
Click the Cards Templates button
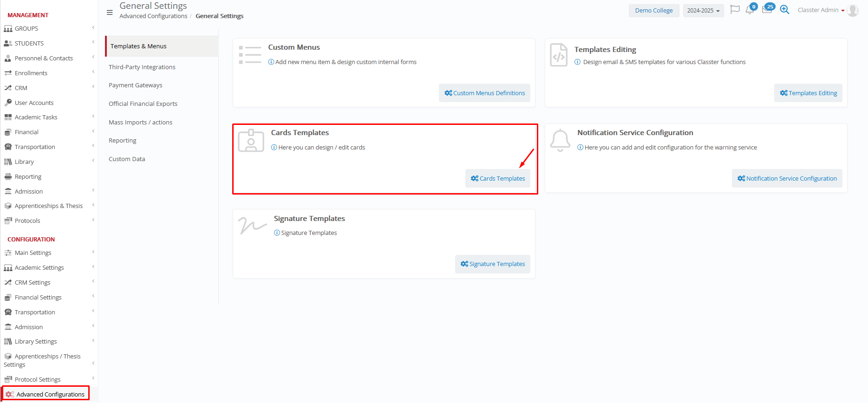pyautogui.click(x=498, y=178)
